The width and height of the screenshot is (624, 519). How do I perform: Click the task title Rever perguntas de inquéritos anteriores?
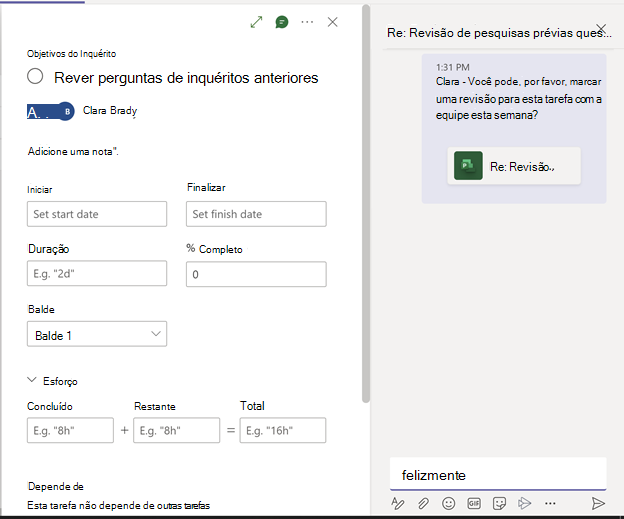coord(186,78)
